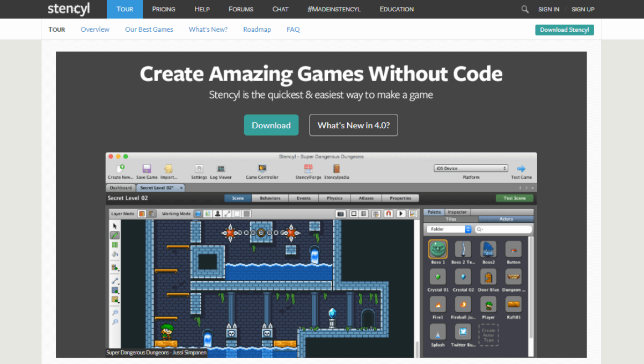Screen dimensions: 644x364
Task: Select the Pencil tool in the scene editor
Action: [114, 235]
